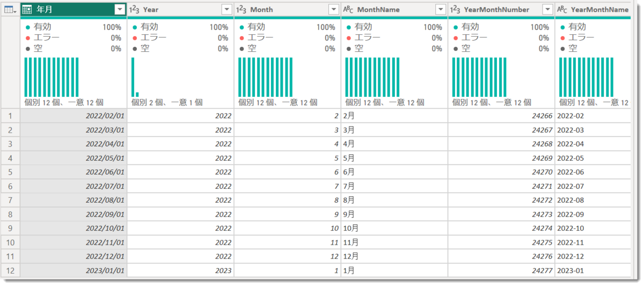Click the 2022/06/01 date cell
Image resolution: width=644 pixels, height=286 pixels.
tap(74, 172)
